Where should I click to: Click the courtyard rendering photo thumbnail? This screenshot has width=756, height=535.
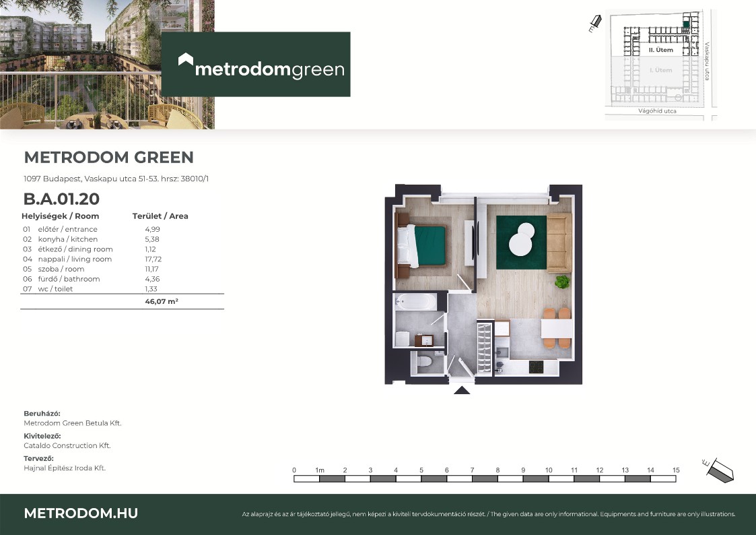(107, 64)
